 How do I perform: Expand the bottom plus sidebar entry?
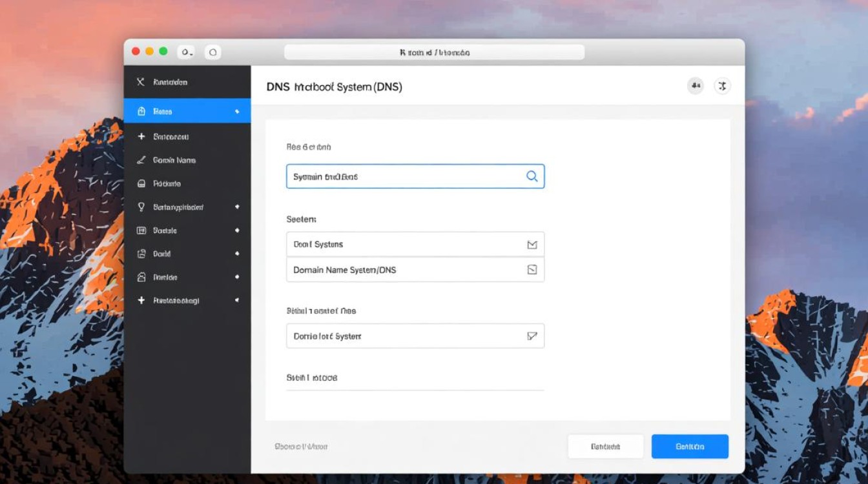(x=236, y=300)
